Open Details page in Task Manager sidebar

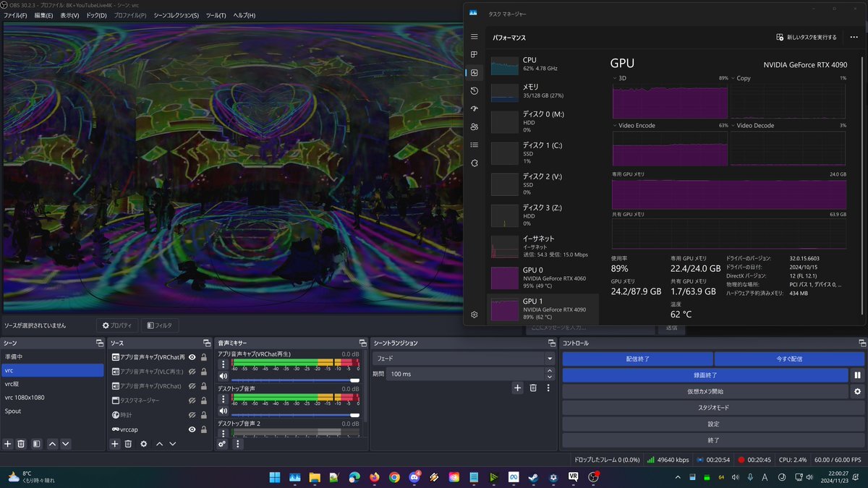point(475,145)
